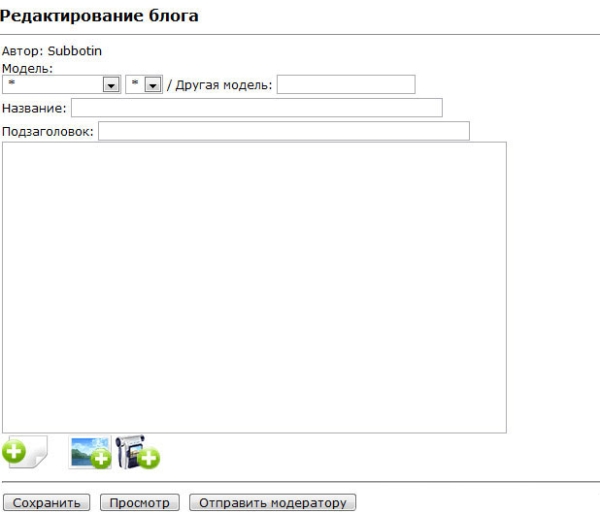
Task: Click into the 'Название' text field
Action: (x=257, y=108)
